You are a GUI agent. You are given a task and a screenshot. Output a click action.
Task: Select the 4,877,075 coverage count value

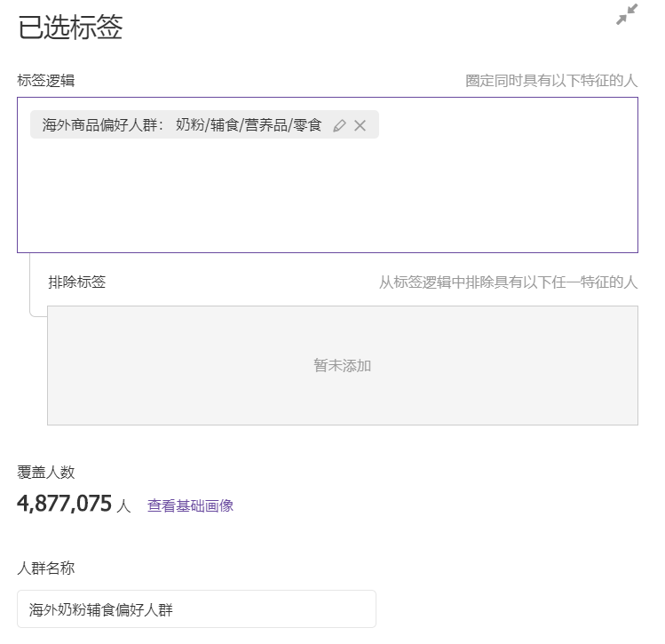click(65, 504)
